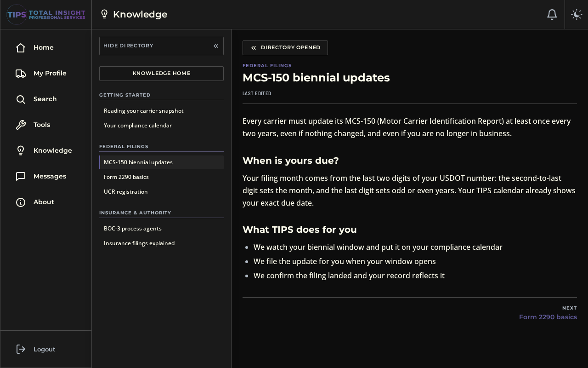Open UCR registration article

pyautogui.click(x=161, y=192)
